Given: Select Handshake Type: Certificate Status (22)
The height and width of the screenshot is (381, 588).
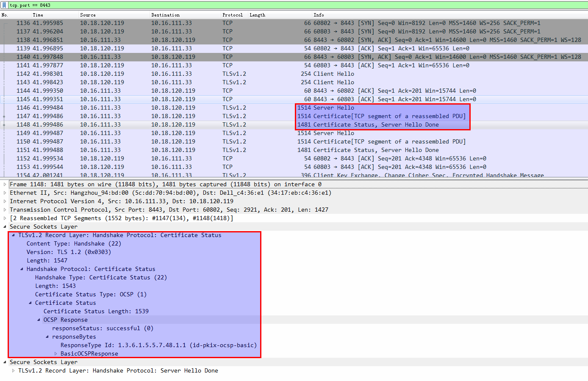Looking at the screenshot, I should coord(101,277).
